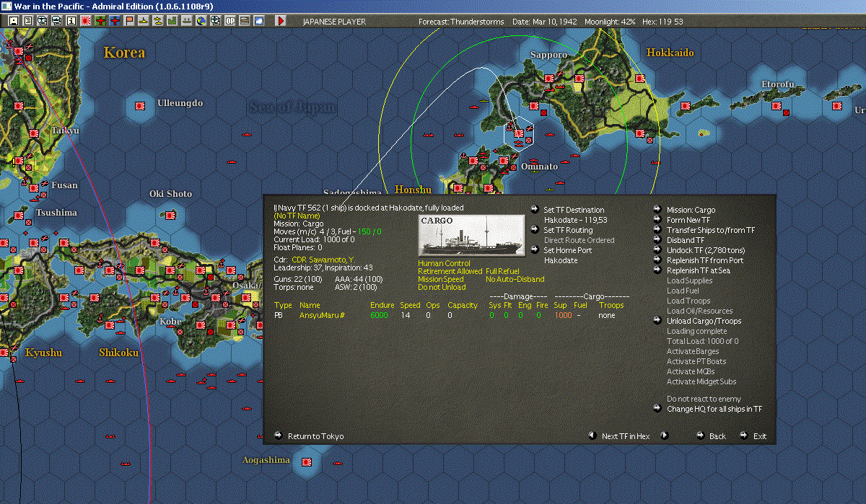Click arrow beside Replenish TF at Sea
This screenshot has height=504, width=866.
click(657, 270)
